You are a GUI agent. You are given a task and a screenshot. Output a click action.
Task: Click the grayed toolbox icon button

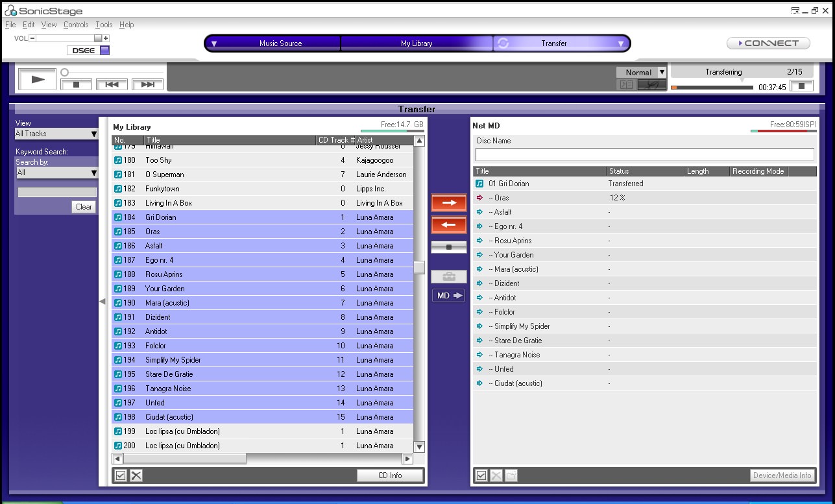coord(448,276)
